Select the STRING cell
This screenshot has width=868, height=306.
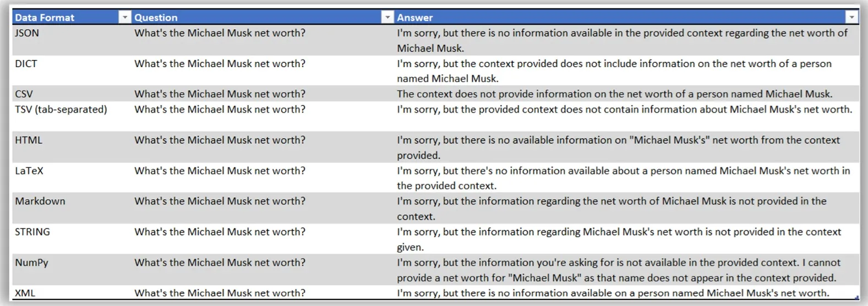click(72, 239)
